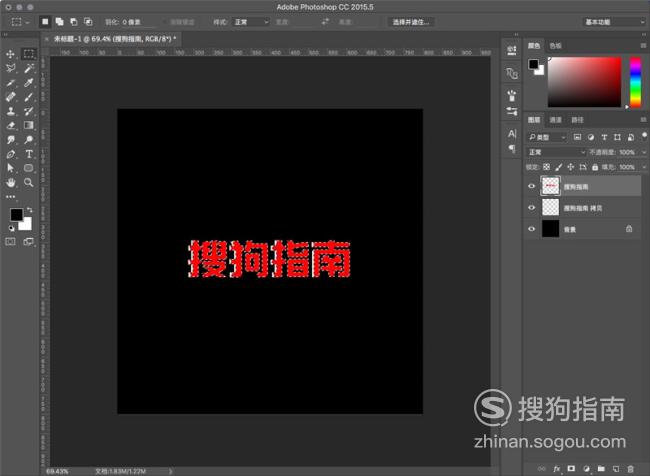Open the Layers panel flyout menu
The image size is (650, 476).
pyautogui.click(x=643, y=120)
